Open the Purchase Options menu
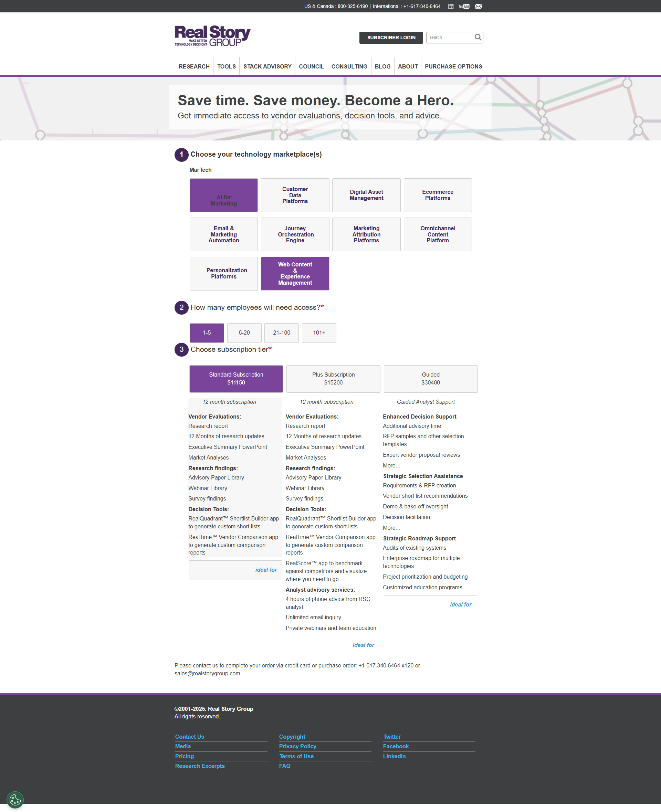Screen dimensions: 661x812 453,66
